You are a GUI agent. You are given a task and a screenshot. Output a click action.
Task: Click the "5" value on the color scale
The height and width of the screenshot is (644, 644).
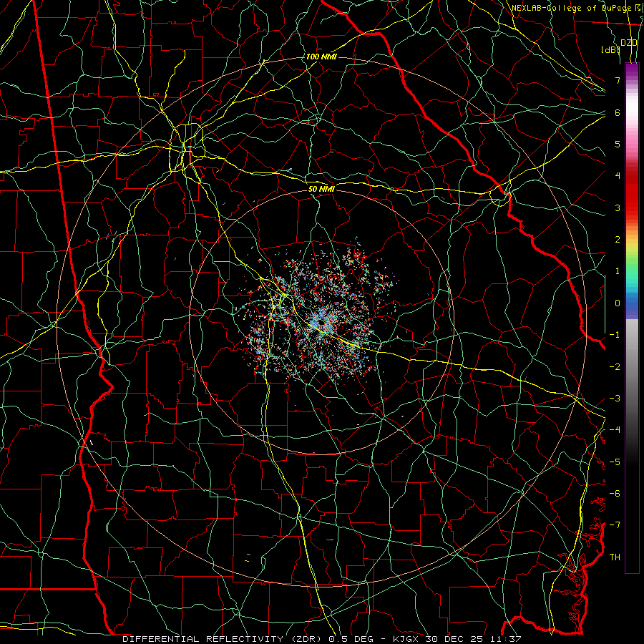coord(618,144)
